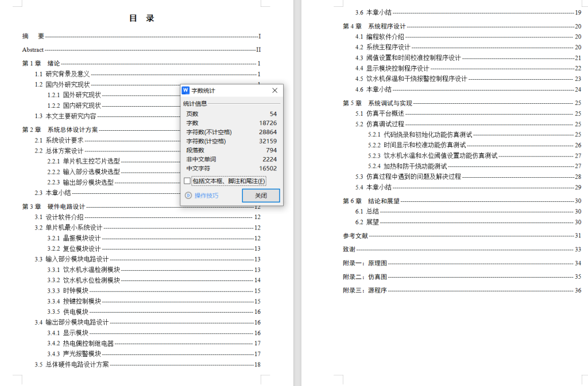Close the 字数统计 dialog with the X

click(274, 90)
